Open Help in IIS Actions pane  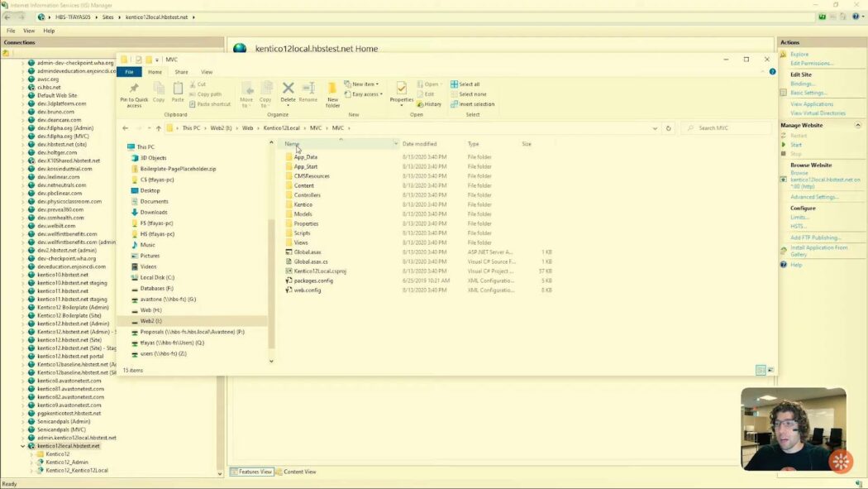(796, 266)
